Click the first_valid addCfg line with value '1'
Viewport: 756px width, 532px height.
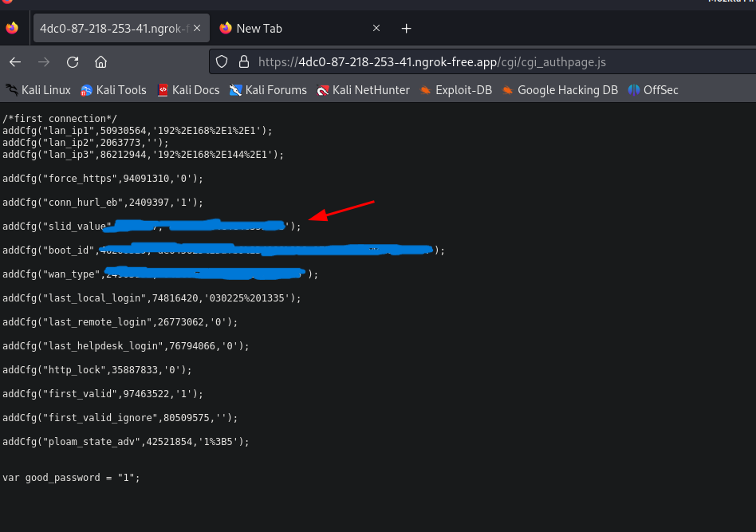[103, 393]
